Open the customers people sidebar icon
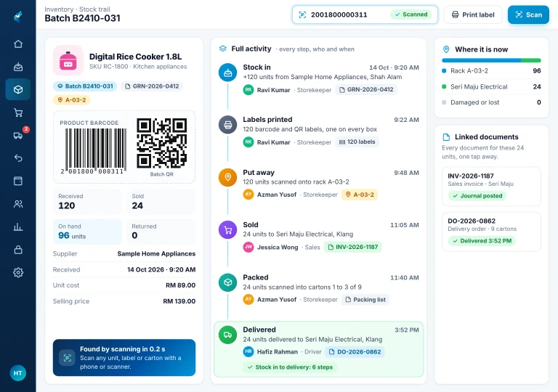This screenshot has height=392, width=558. [18, 204]
